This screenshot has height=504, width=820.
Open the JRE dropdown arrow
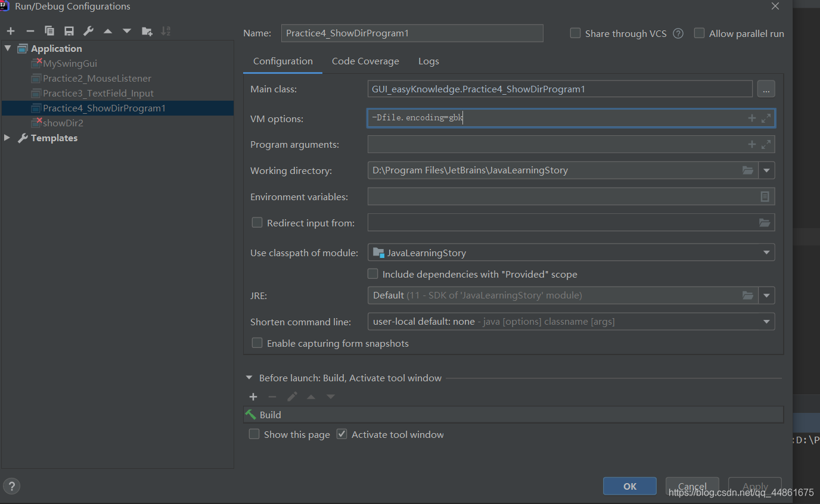766,295
